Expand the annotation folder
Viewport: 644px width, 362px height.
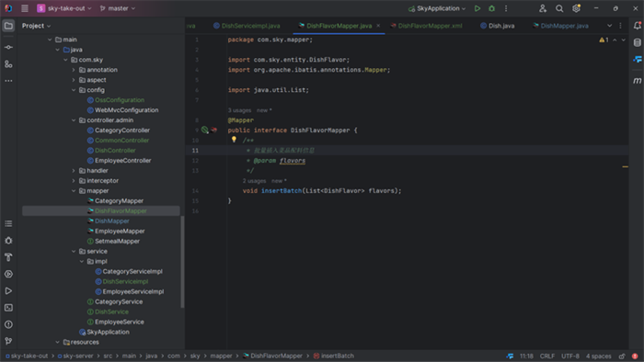point(74,70)
